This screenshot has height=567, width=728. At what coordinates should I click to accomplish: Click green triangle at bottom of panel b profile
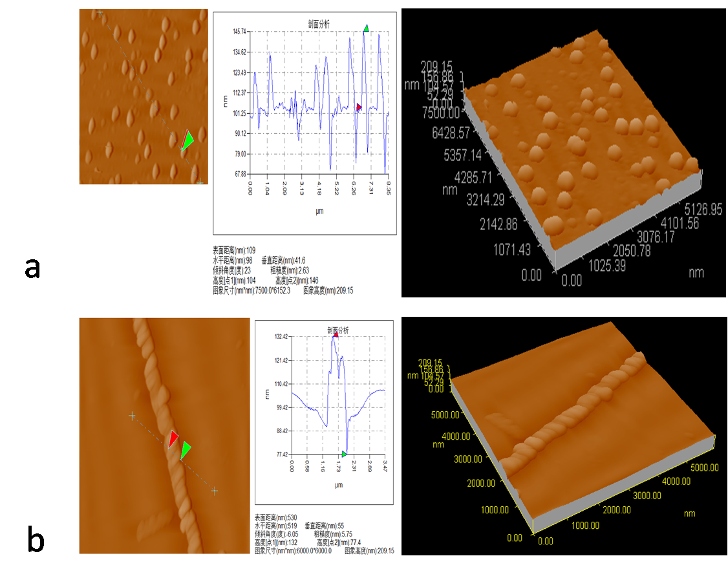click(345, 454)
